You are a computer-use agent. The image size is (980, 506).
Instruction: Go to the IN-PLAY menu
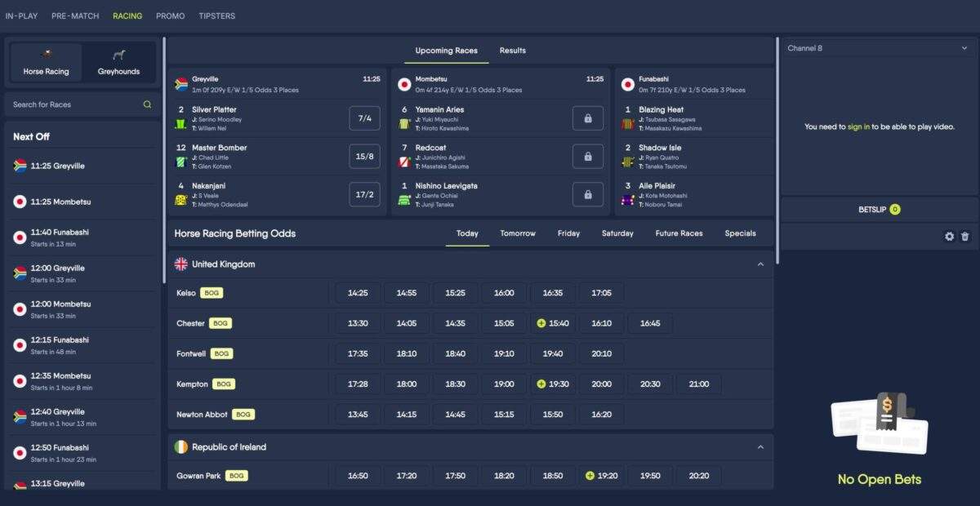pos(21,16)
